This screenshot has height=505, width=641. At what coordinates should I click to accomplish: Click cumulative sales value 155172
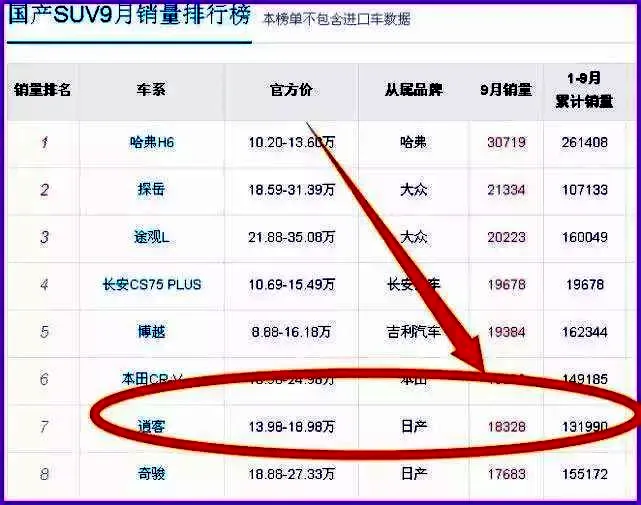(585, 474)
